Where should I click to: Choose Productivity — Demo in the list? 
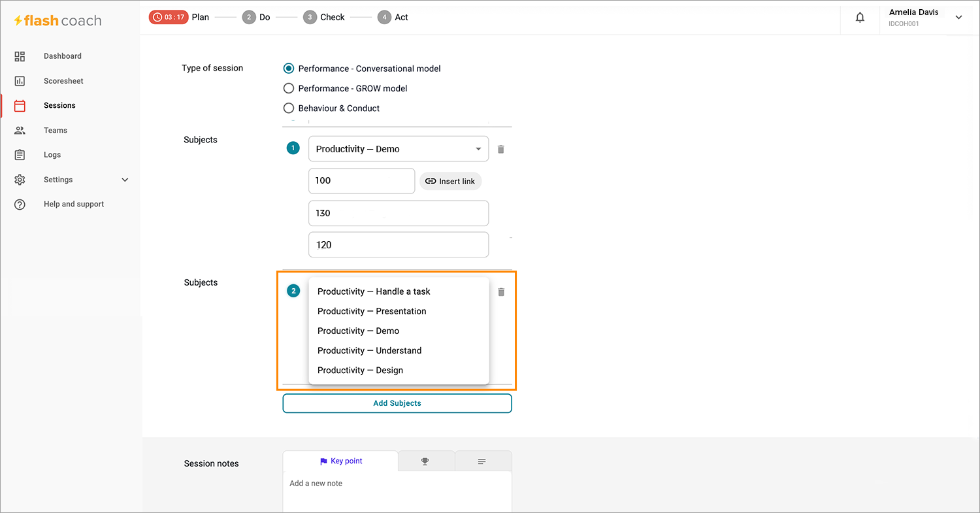[399, 331]
